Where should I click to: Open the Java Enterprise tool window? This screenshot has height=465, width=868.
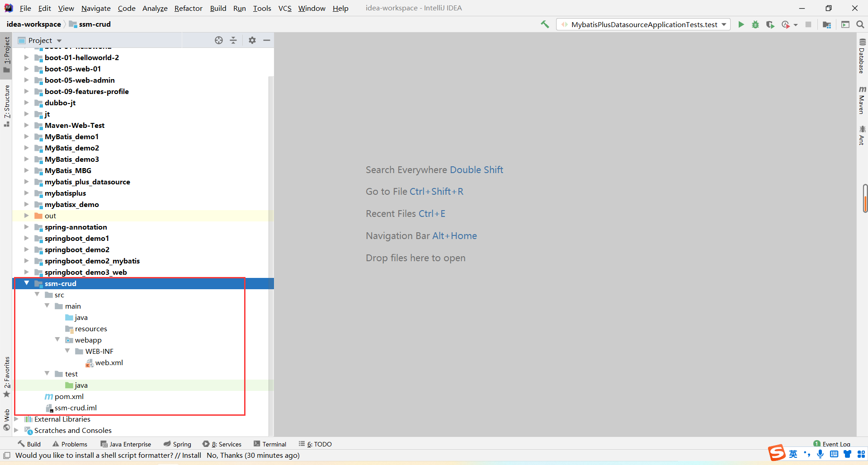[126, 444]
